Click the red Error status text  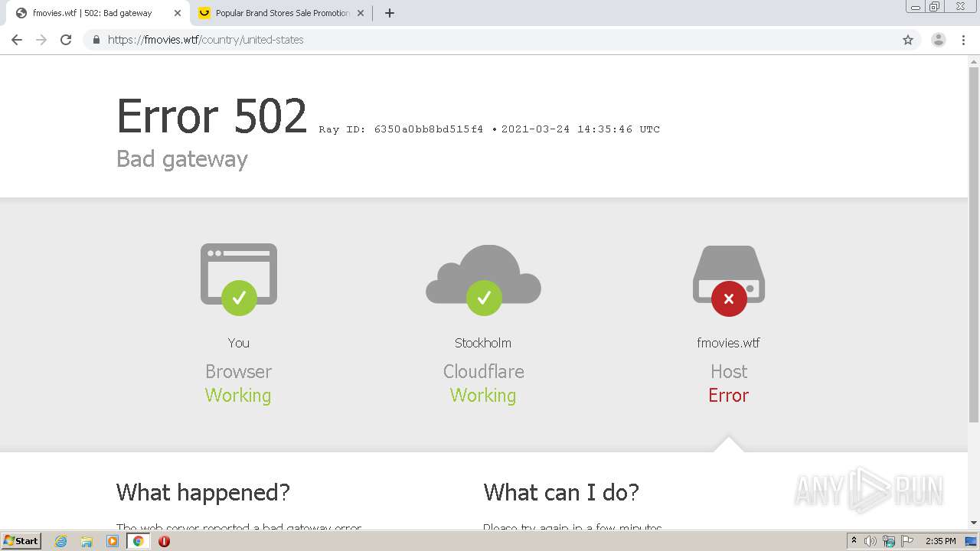point(728,395)
